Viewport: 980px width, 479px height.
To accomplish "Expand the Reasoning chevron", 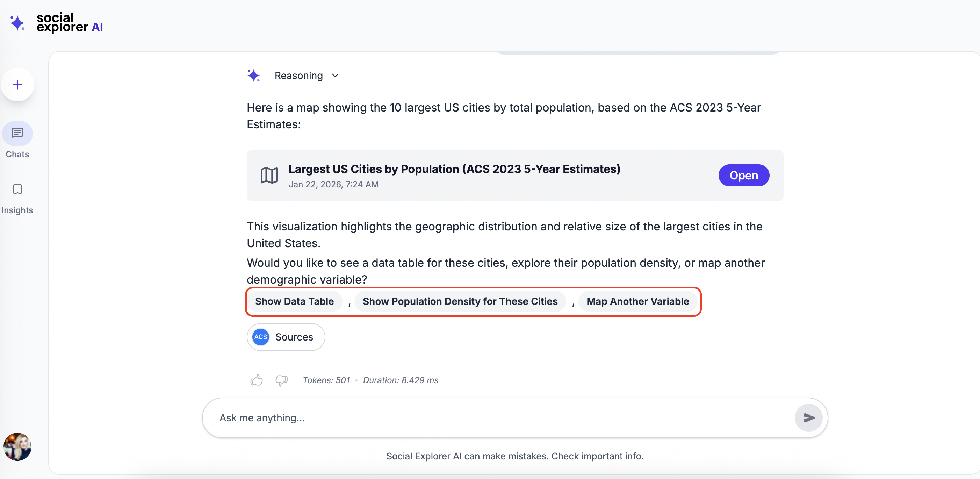I will pos(335,76).
